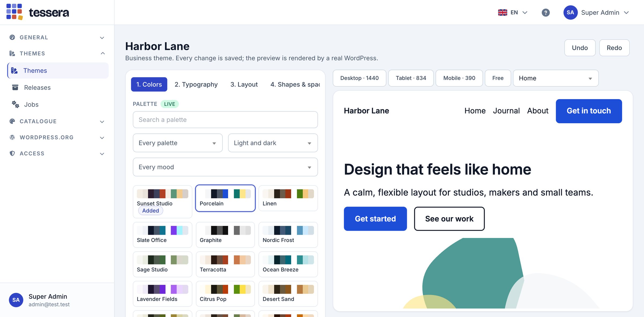This screenshot has width=644, height=317.
Task: Select the Mobile · 390 viewport
Action: point(459,78)
